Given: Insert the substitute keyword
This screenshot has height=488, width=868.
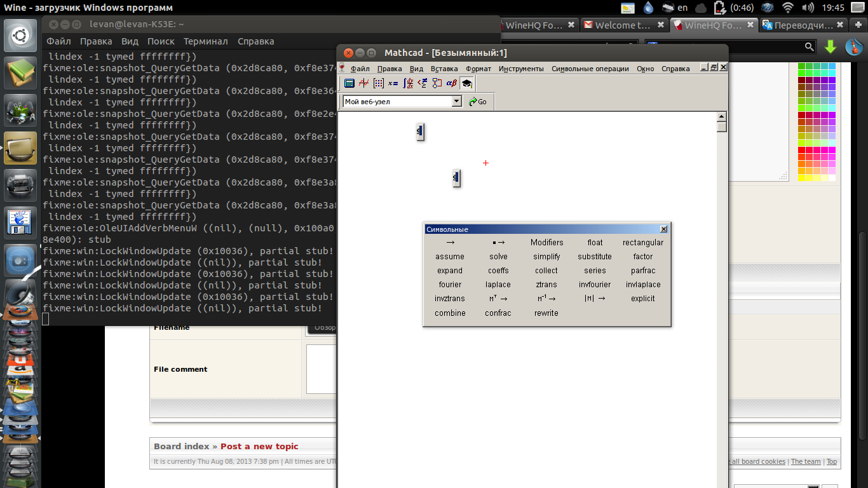Looking at the screenshot, I should 595,257.
